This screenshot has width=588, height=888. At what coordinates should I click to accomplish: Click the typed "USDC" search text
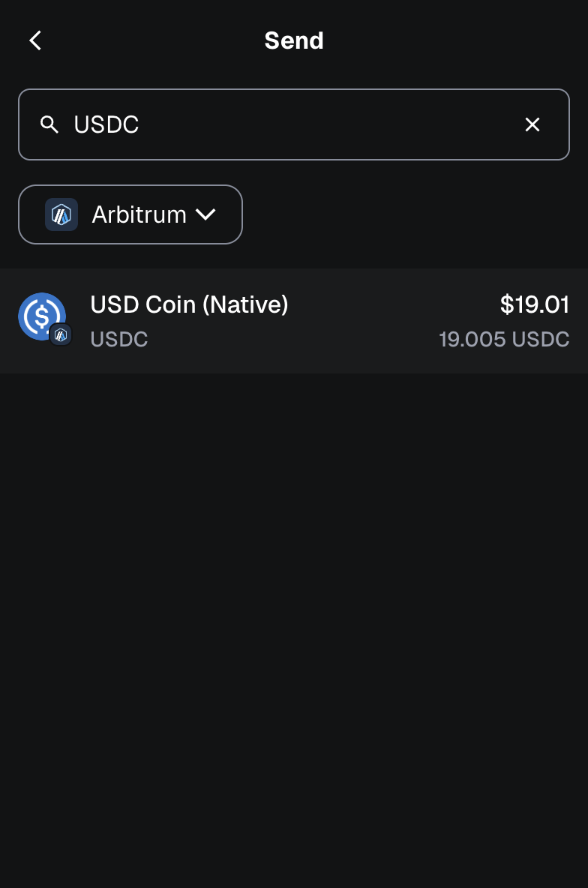click(106, 124)
